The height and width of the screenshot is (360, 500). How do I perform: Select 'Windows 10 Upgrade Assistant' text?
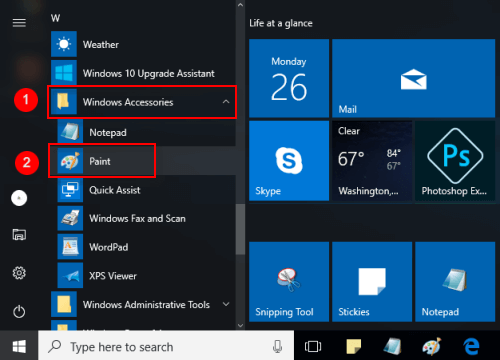pos(149,73)
